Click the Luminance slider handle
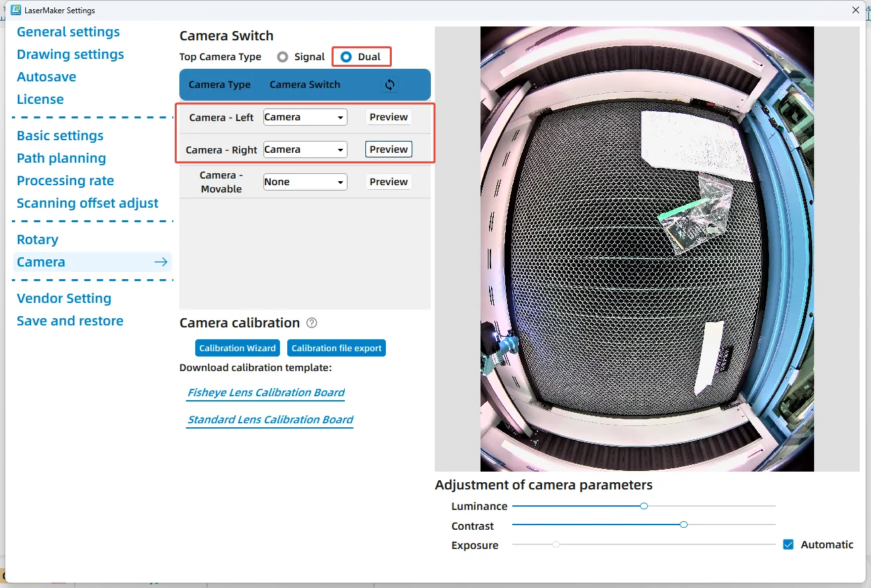871x588 pixels. [643, 506]
